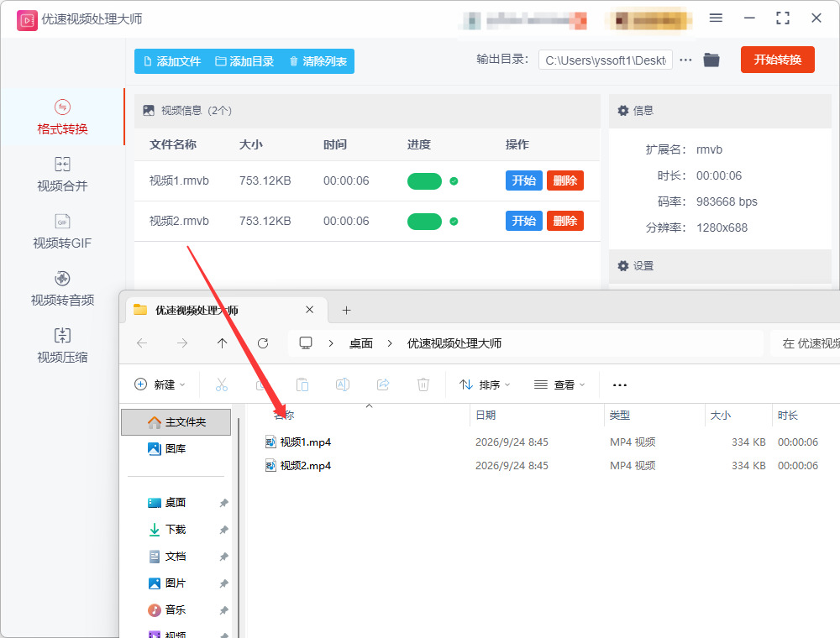This screenshot has height=638, width=840.
Task: Click the Share icon in Explorer toolbar
Action: 383,384
